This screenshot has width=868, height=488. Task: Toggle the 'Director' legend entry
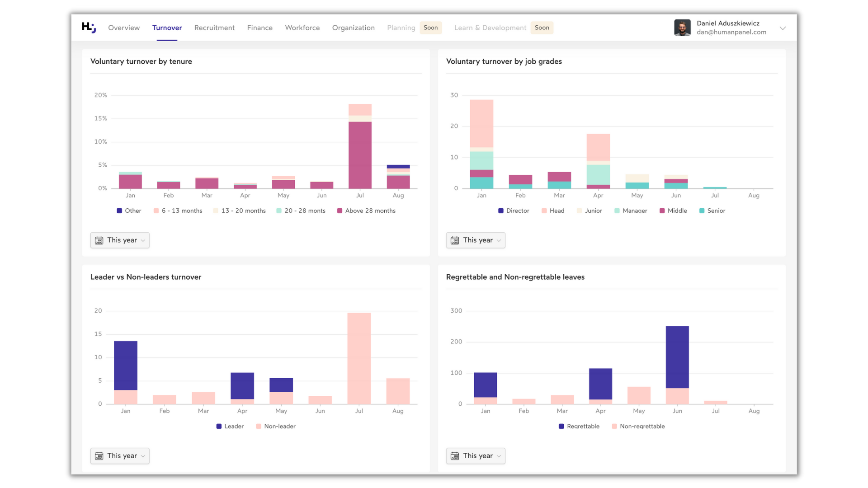(514, 211)
